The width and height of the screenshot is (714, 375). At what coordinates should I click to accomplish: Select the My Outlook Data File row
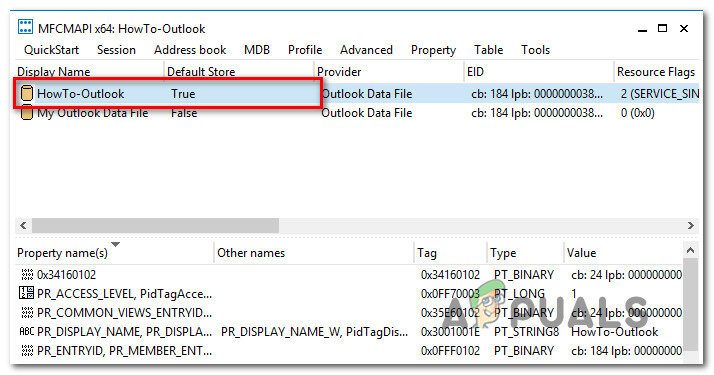pos(357,113)
